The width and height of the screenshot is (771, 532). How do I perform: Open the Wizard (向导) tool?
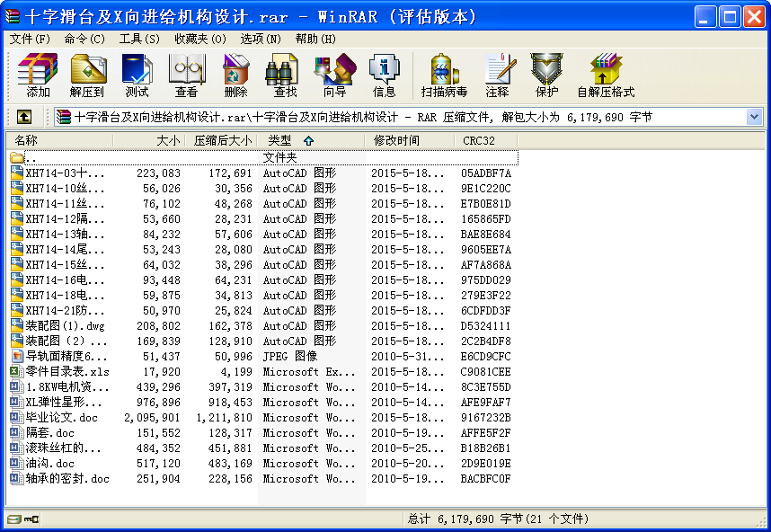point(335,75)
